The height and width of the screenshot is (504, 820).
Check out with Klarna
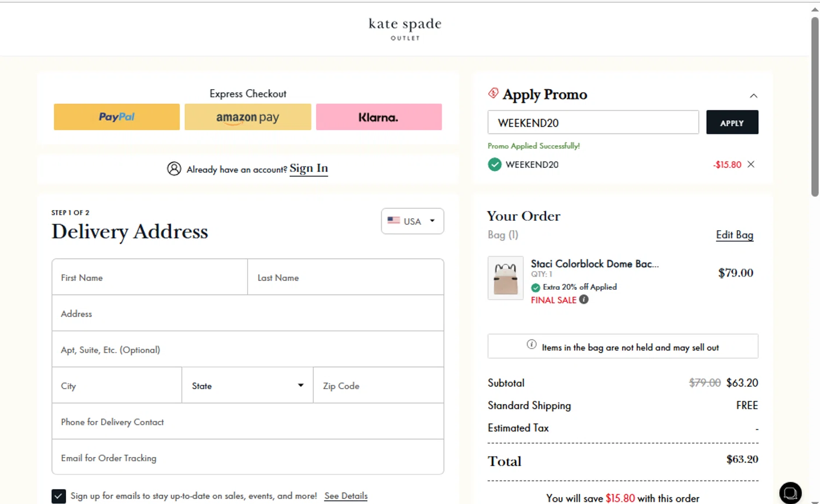coord(379,117)
